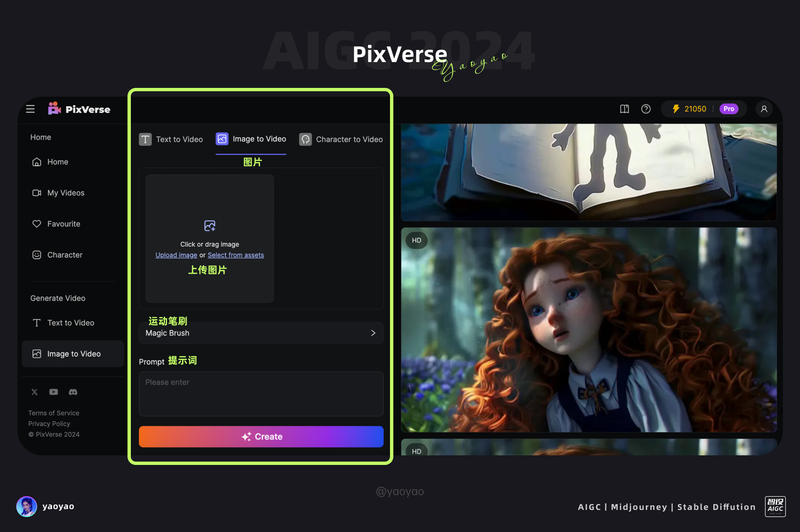This screenshot has height=532, width=800.
Task: Select Image to Video in the sidebar
Action: pyautogui.click(x=73, y=354)
